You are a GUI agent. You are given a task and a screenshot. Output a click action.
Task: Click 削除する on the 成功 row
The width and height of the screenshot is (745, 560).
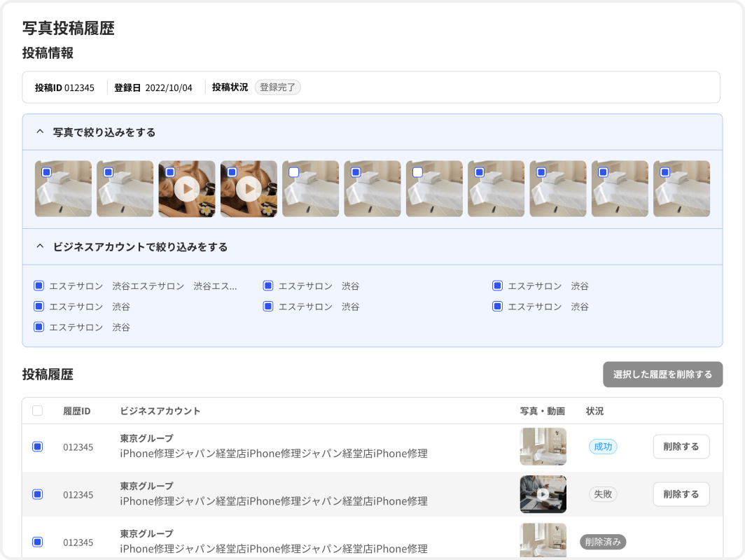(681, 446)
